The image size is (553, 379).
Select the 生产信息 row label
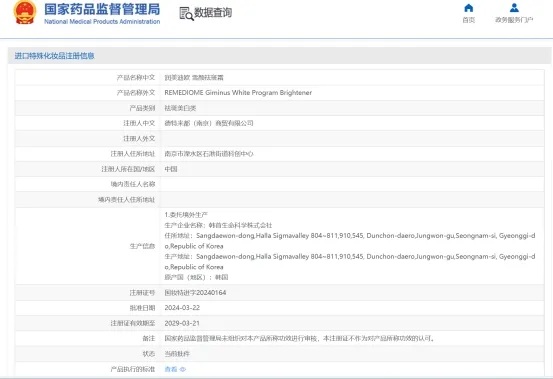coord(142,246)
